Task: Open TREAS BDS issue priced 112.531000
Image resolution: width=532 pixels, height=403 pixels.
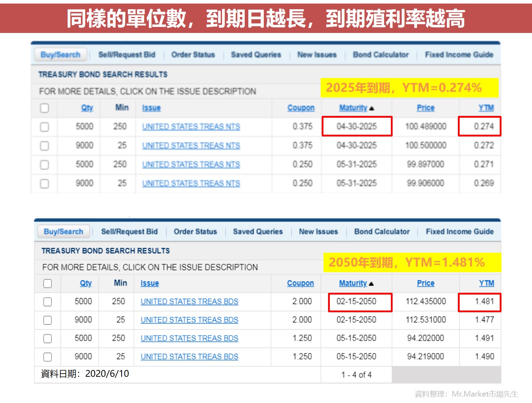Action: (x=189, y=320)
